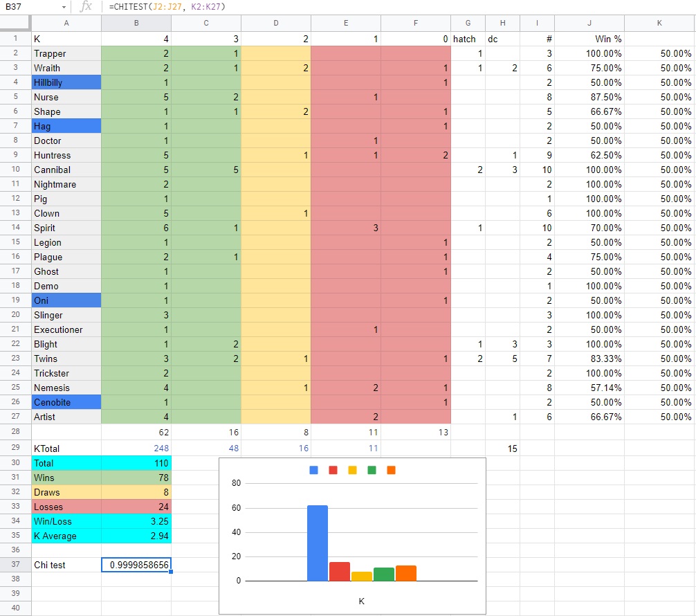This screenshot has height=616, width=696.
Task: Select the 'Wins' label cell
Action: 66,478
